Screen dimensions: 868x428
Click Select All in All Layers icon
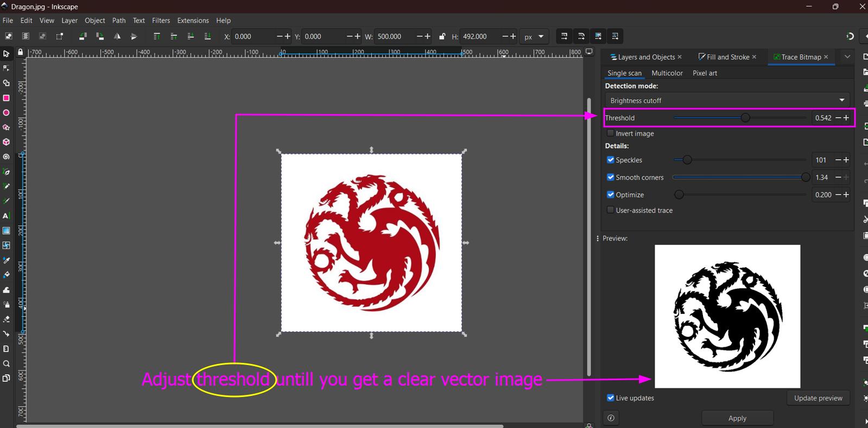pyautogui.click(x=26, y=36)
